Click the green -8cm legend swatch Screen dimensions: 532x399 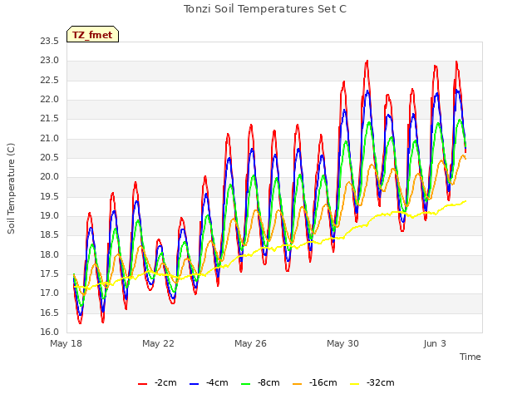click(x=245, y=384)
